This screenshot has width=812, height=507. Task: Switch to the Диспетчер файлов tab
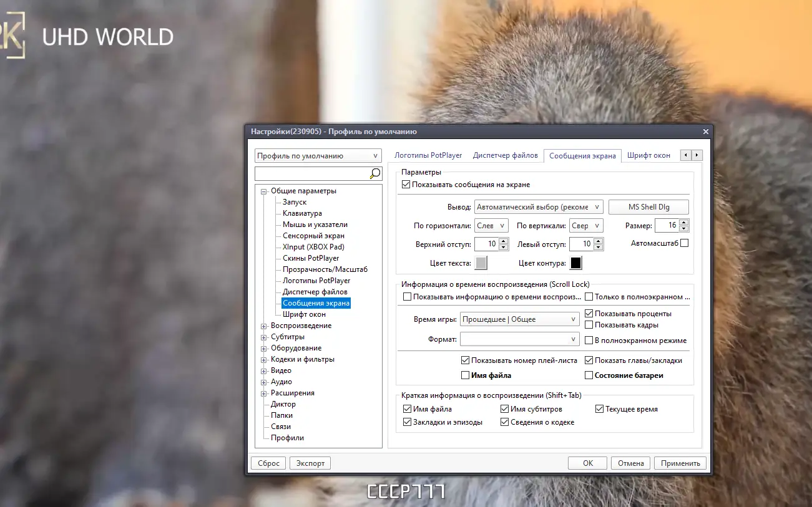tap(506, 155)
